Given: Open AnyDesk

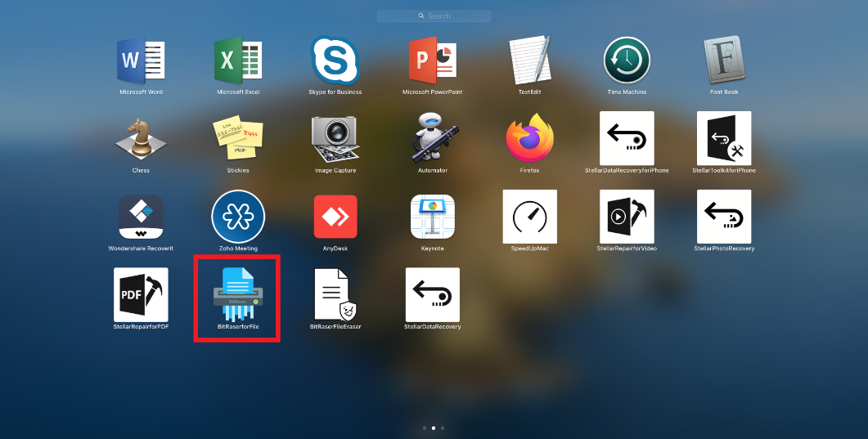Looking at the screenshot, I should tap(335, 217).
